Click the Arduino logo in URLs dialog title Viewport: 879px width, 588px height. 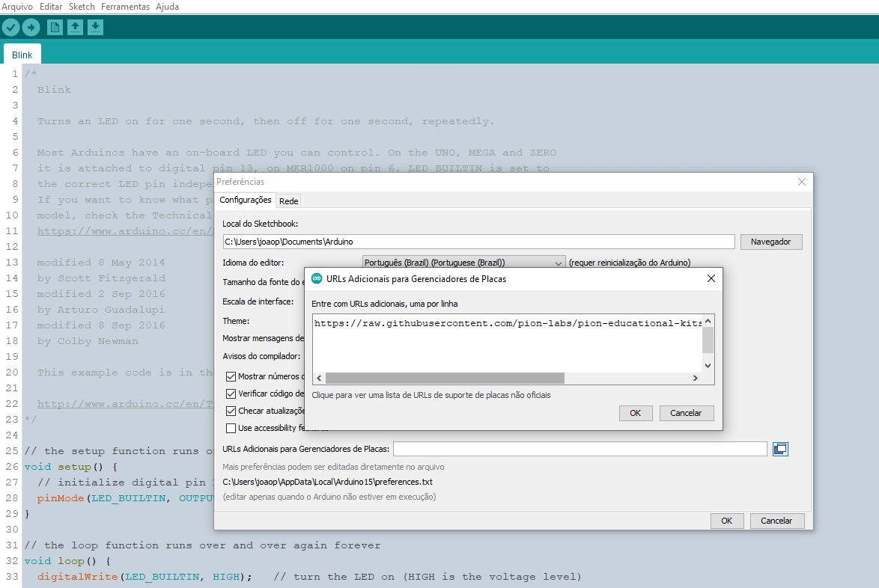tap(317, 278)
